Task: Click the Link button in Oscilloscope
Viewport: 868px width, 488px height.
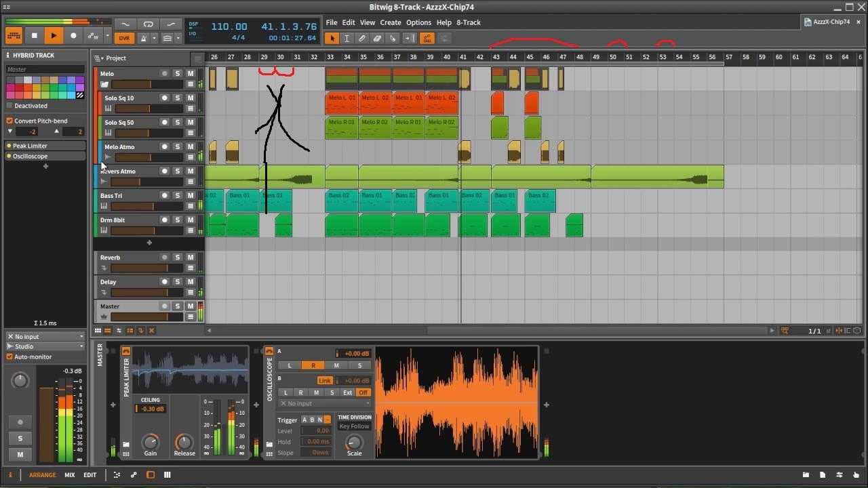Action: click(x=325, y=380)
